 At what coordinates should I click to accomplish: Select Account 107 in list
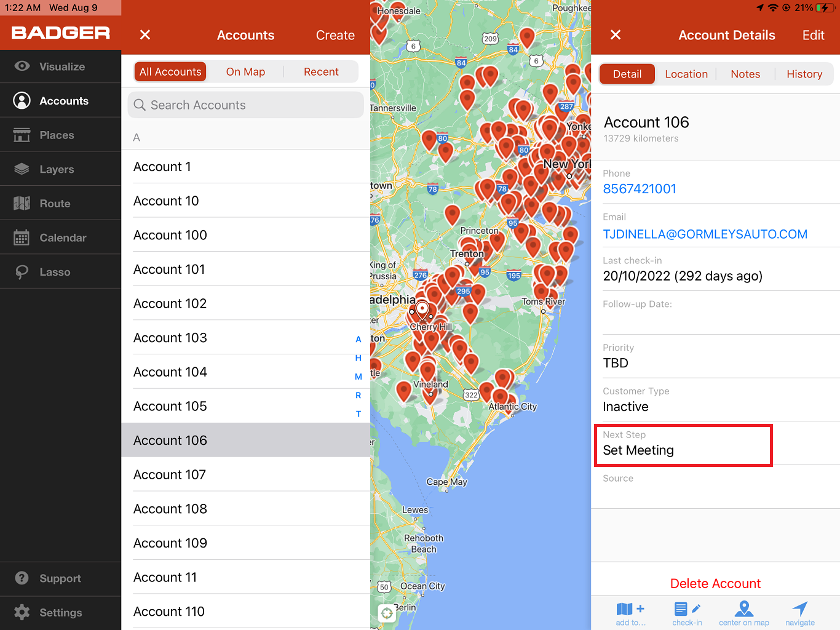pyautogui.click(x=246, y=475)
